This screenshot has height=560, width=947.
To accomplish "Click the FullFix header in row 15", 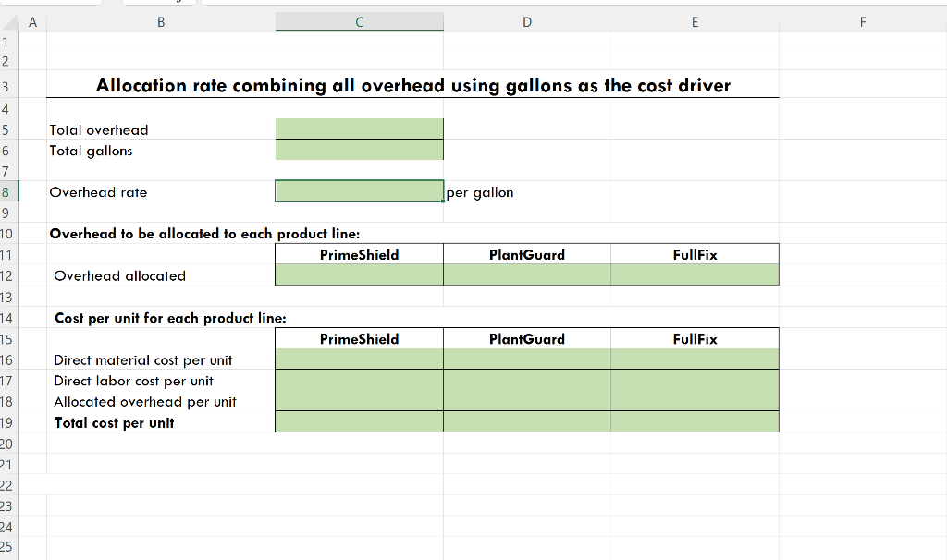I will pyautogui.click(x=695, y=339).
